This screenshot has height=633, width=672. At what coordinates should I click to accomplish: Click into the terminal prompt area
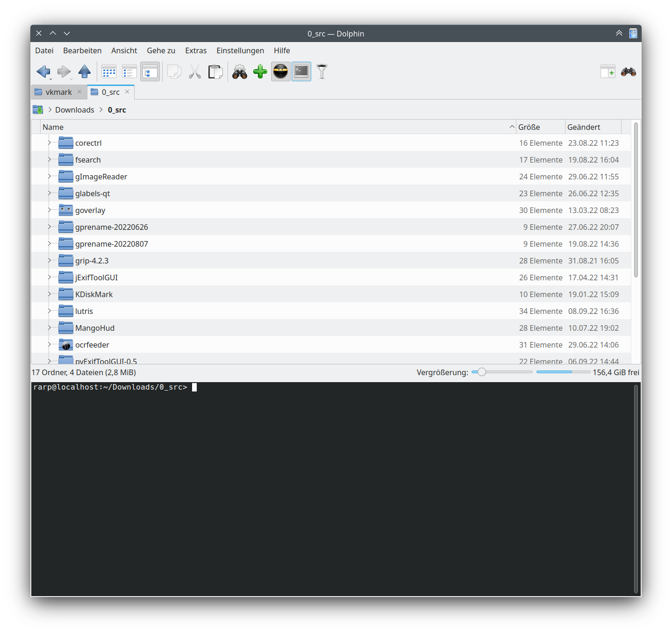tap(332, 489)
